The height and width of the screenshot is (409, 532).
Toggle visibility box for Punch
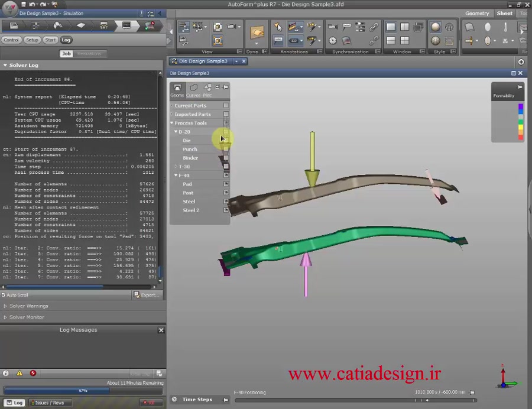pos(226,149)
